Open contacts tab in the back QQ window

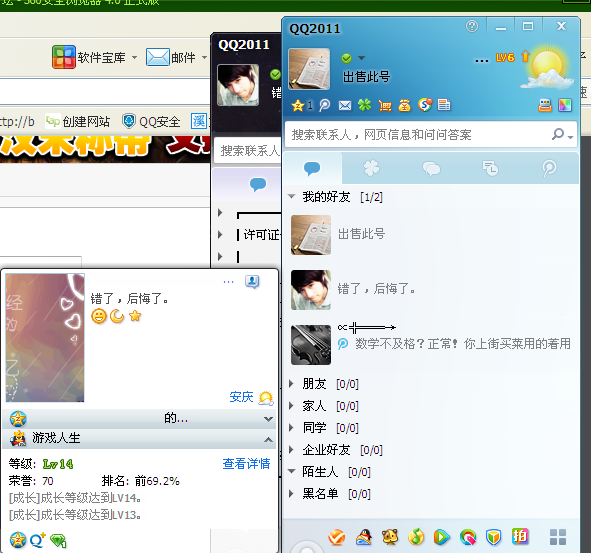click(x=258, y=184)
